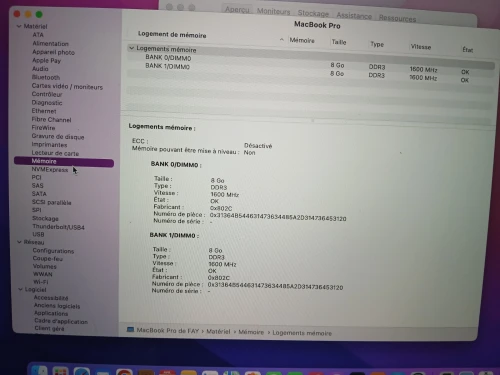Select SPI in the sidebar
This screenshot has width=500, height=375.
(37, 210)
